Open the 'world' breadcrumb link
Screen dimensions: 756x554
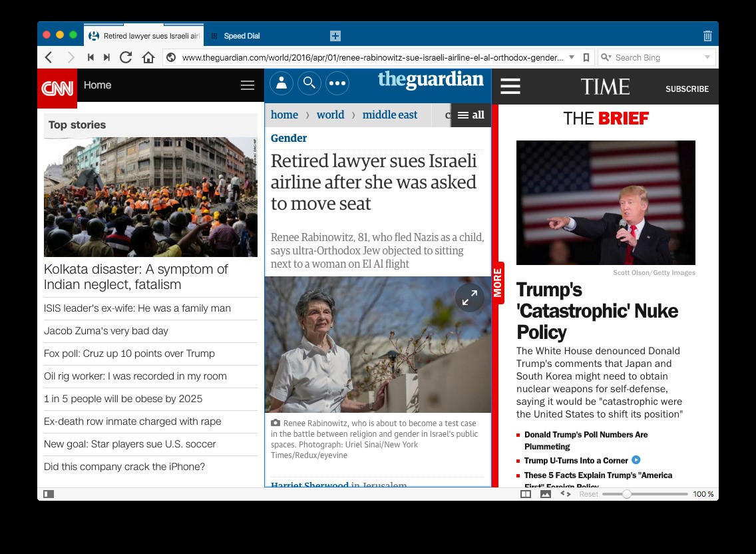(330, 115)
